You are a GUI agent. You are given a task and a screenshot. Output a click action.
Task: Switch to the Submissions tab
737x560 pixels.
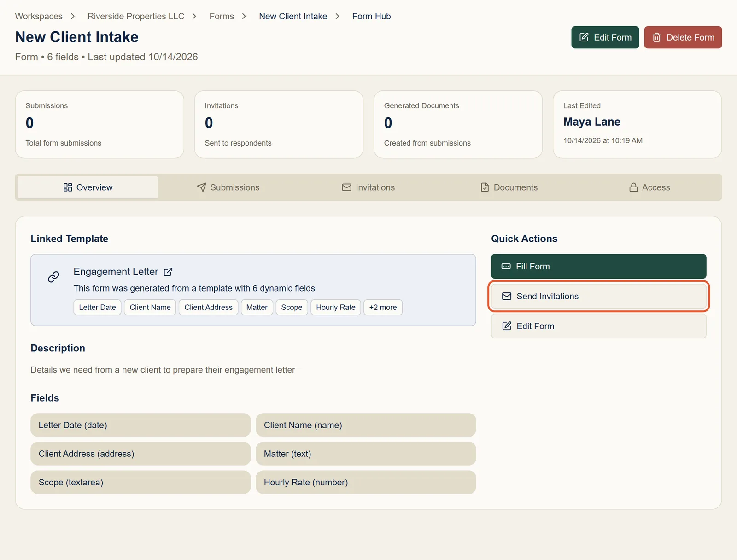228,187
